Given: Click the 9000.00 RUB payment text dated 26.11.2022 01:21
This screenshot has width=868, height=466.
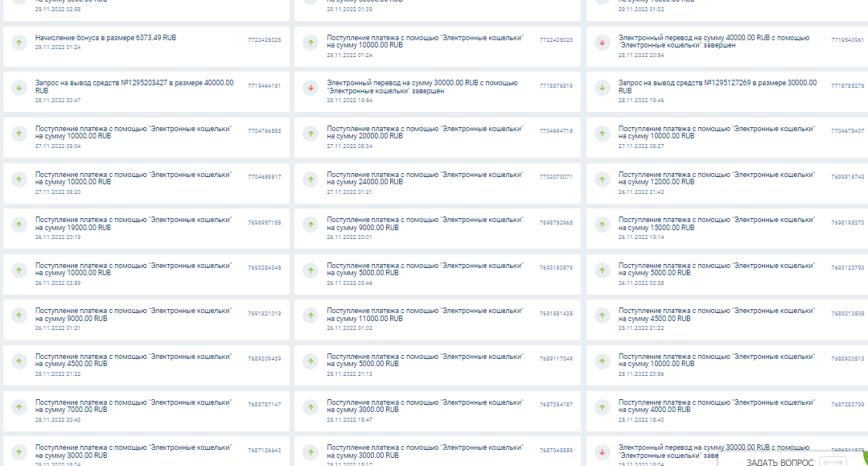Looking at the screenshot, I should pos(134,315).
